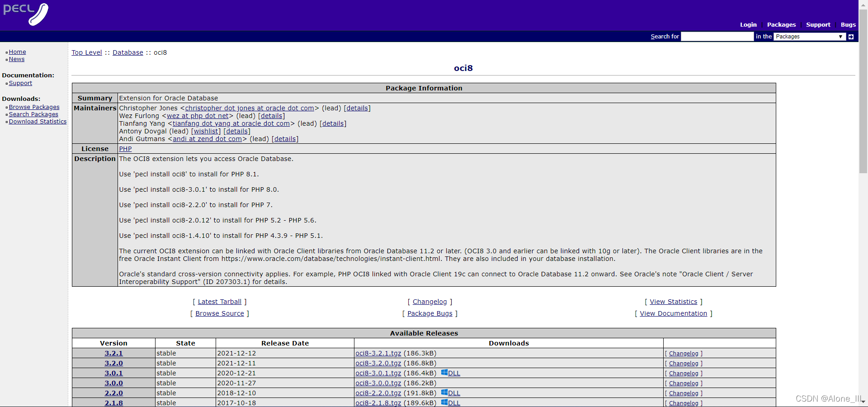Click inside the Search for input field
Image resolution: width=868 pixels, height=407 pixels.
pyautogui.click(x=717, y=37)
